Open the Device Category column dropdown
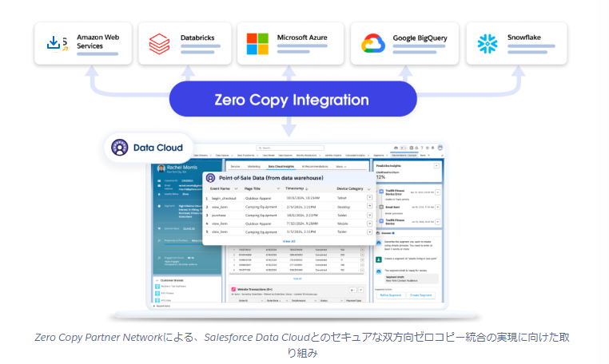The width and height of the screenshot is (609, 364). 368,189
